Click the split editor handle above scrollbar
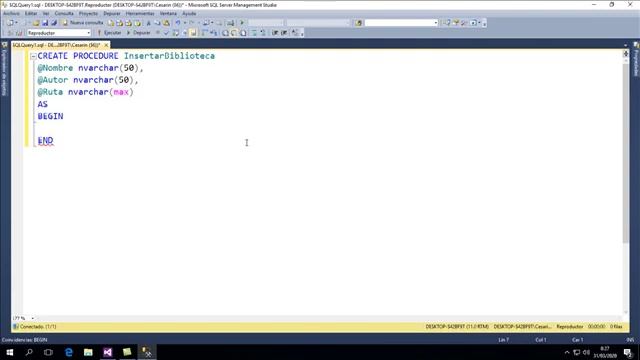This screenshot has width=640, height=360. (625, 53)
